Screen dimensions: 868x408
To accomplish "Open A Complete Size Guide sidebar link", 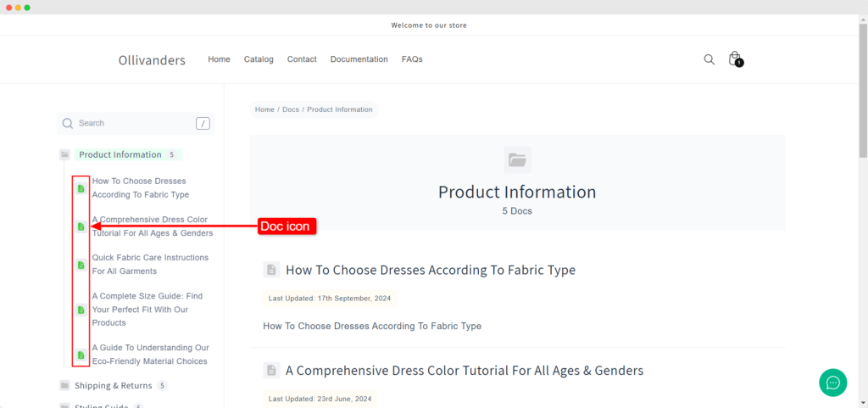I will point(147,310).
